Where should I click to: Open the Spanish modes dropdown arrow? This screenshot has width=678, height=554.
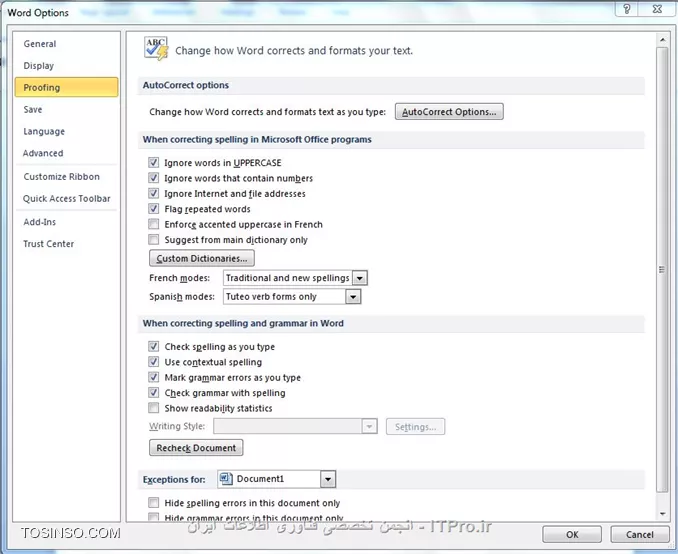353,297
